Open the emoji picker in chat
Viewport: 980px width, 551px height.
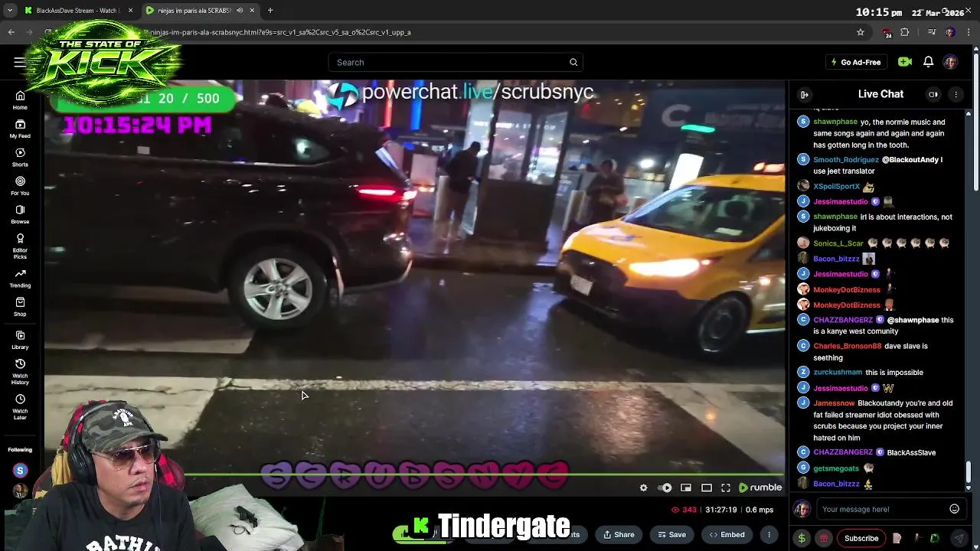click(954, 509)
